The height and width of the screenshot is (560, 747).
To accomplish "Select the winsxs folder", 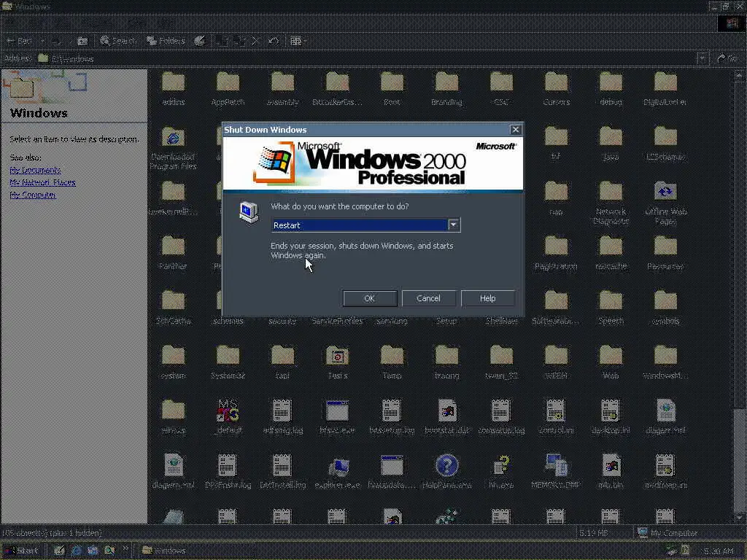I will pos(173,417).
